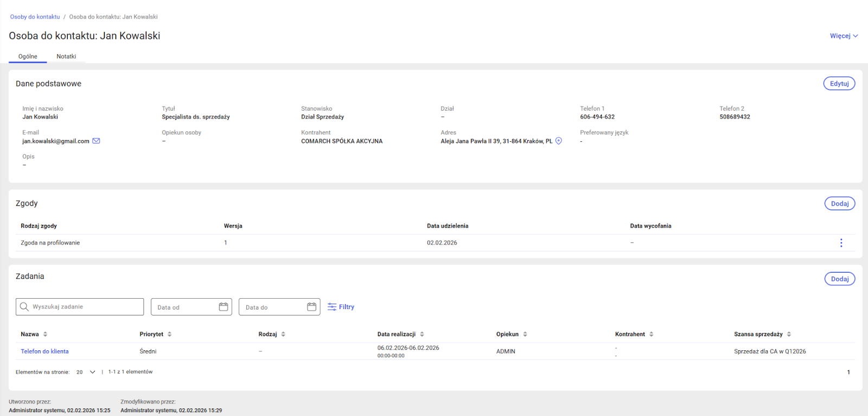Click the Edytuj button in Dane podstawowe
Image resolution: width=868 pixels, height=416 pixels.
click(x=839, y=84)
